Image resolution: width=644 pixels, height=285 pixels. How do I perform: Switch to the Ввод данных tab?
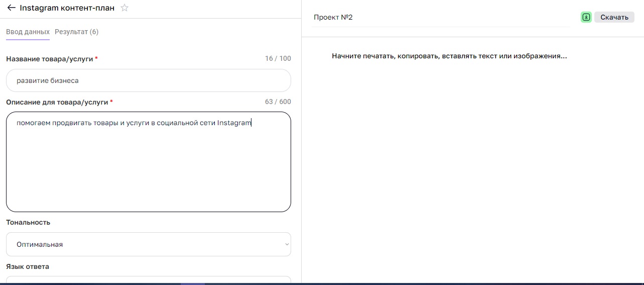tap(28, 32)
